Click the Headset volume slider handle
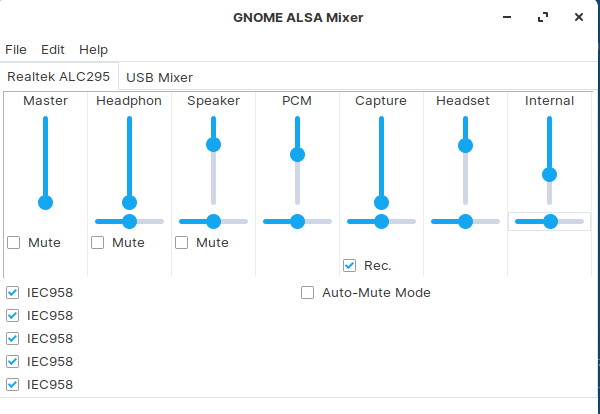 point(465,145)
